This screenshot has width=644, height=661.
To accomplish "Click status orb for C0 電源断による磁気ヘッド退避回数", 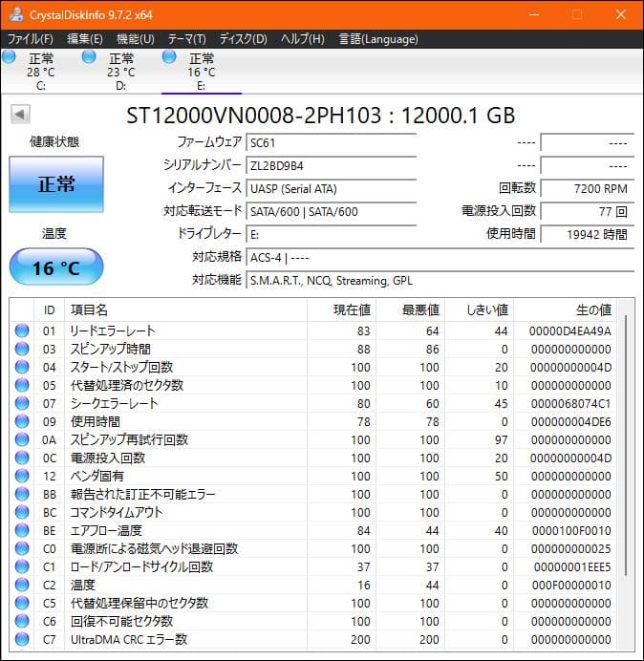I will [22, 548].
